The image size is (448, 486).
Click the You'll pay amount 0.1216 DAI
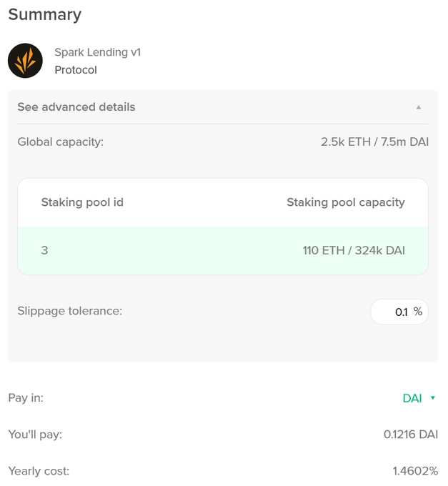pyautogui.click(x=411, y=435)
